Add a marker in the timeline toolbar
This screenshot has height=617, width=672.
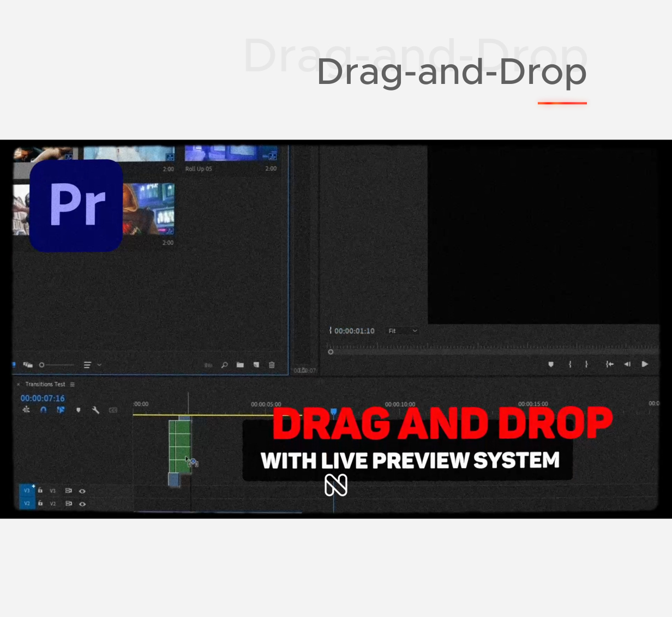[79, 410]
